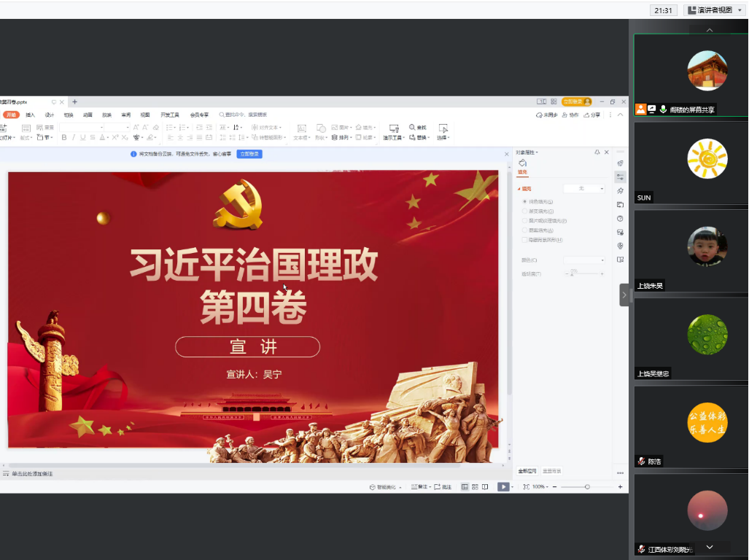Switch to slide sorter view icon
Image resolution: width=749 pixels, height=560 pixels.
475,486
